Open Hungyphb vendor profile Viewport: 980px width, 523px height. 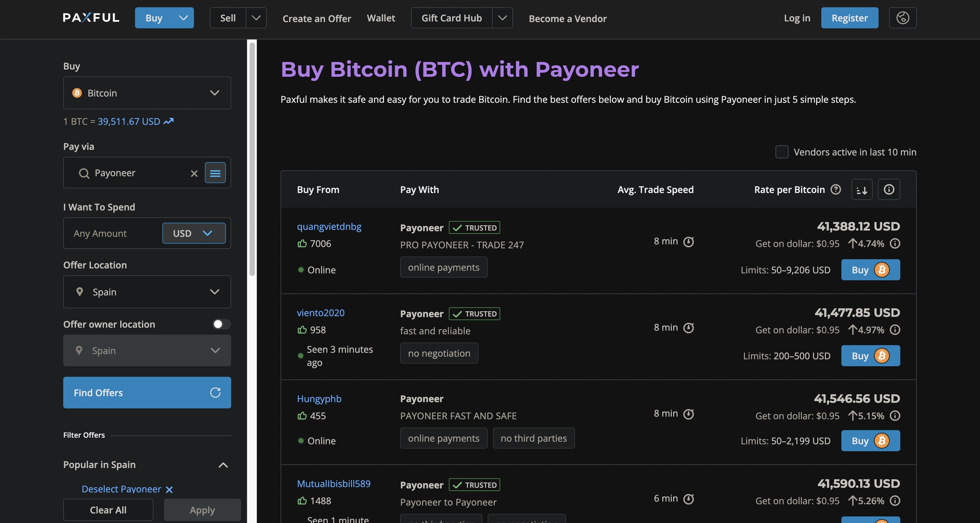pyautogui.click(x=319, y=399)
